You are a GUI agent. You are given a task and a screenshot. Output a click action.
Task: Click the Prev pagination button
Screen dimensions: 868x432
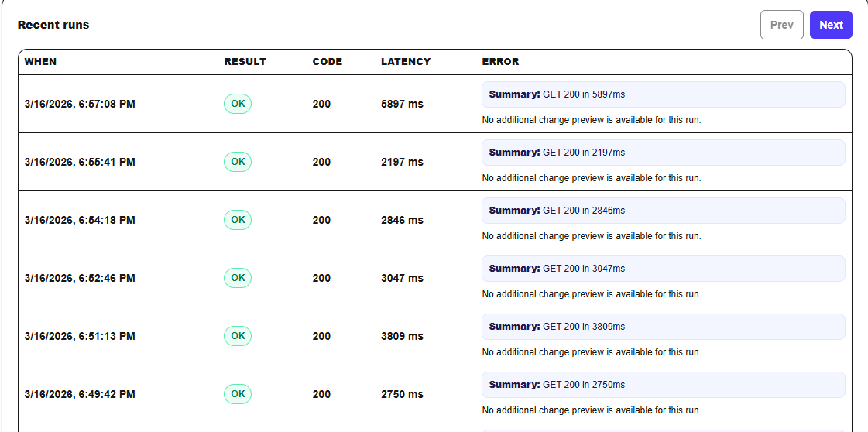[x=781, y=25]
